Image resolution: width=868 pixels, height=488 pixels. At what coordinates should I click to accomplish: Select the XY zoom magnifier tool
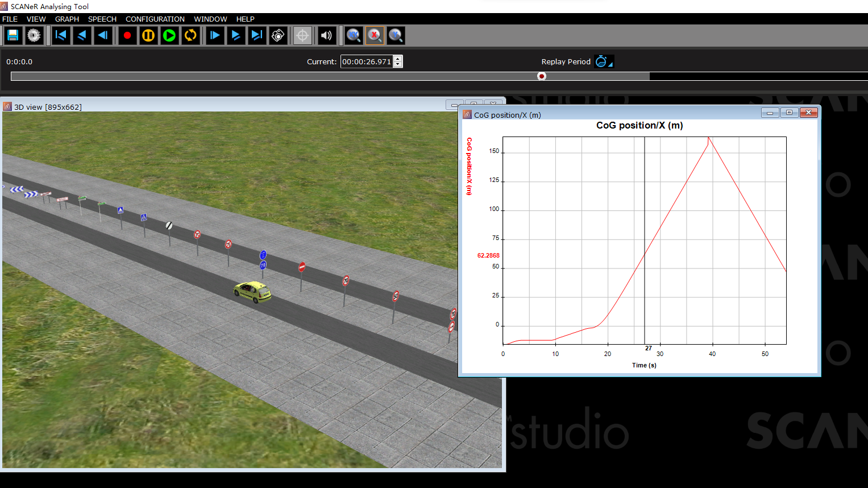tap(354, 35)
